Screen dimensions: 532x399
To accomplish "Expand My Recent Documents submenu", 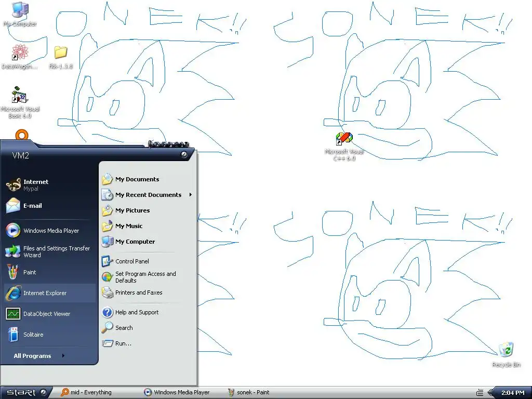I will pos(148,195).
